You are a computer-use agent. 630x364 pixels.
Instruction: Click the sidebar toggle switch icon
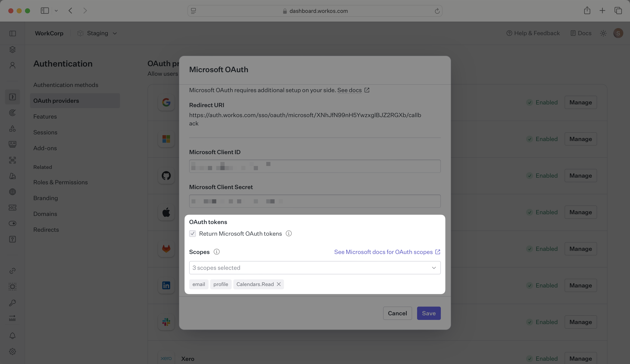click(12, 223)
